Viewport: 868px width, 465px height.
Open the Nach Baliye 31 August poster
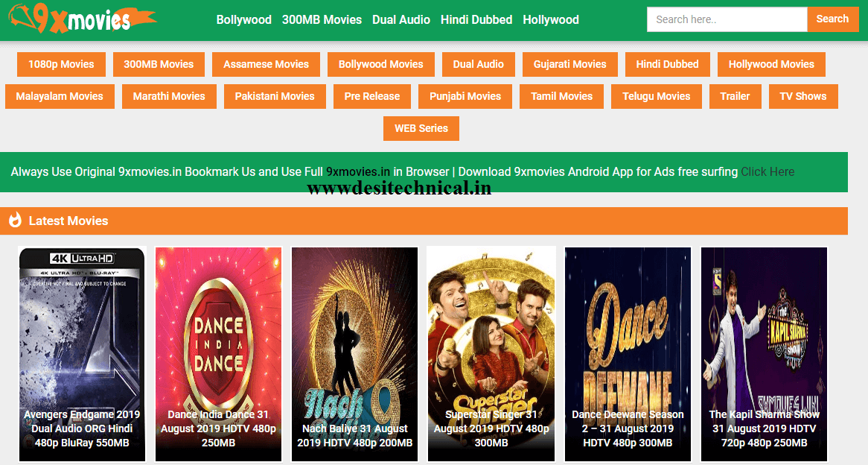(x=354, y=354)
